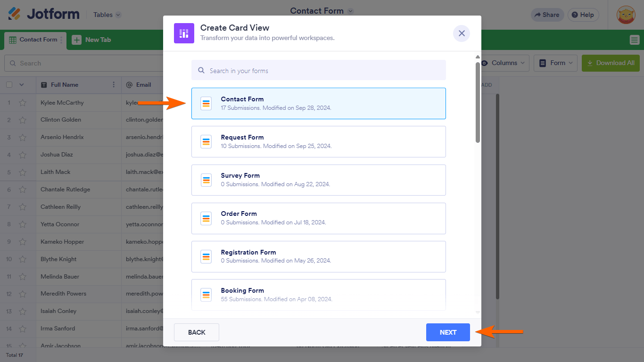Open the user avatar menu

[x=626, y=15]
